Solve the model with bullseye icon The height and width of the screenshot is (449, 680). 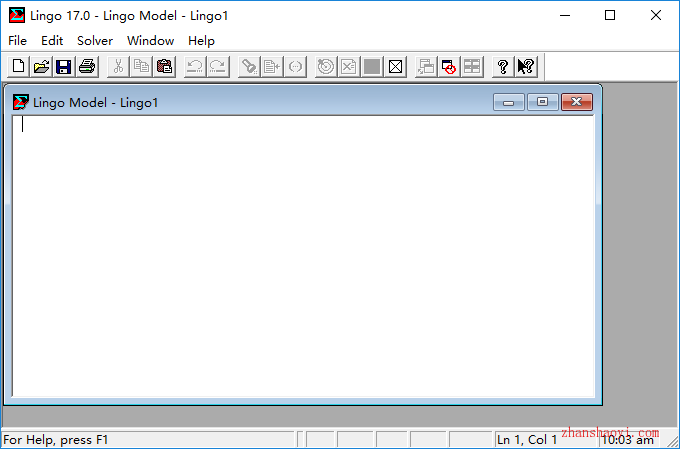point(326,66)
